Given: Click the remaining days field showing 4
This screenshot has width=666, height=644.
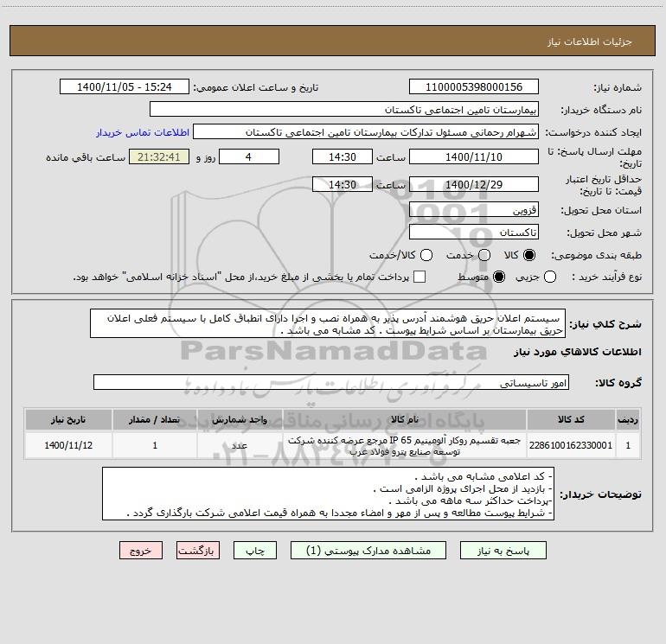Looking at the screenshot, I should (x=249, y=156).
